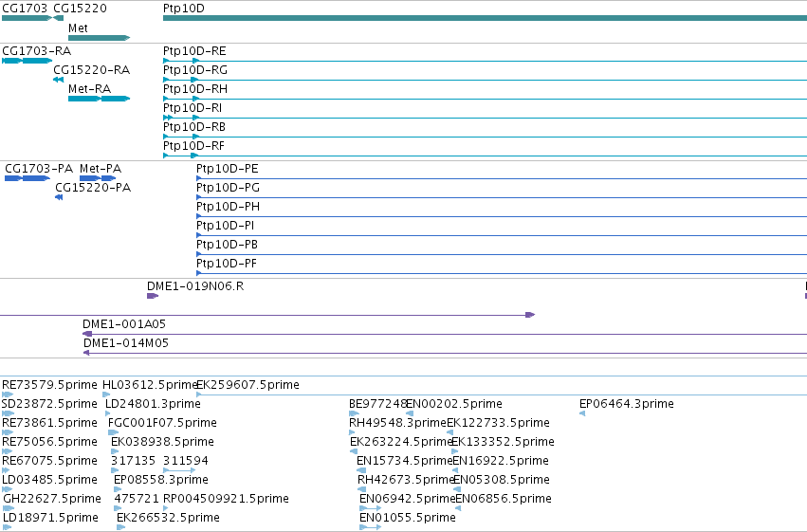This screenshot has width=807, height=532.
Task: Click the LD03485.5prime label
Action: click(x=49, y=480)
